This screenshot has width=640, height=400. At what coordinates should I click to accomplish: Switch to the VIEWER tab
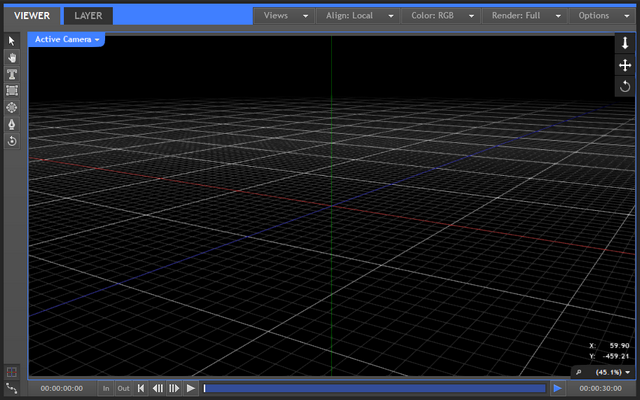pyautogui.click(x=31, y=16)
